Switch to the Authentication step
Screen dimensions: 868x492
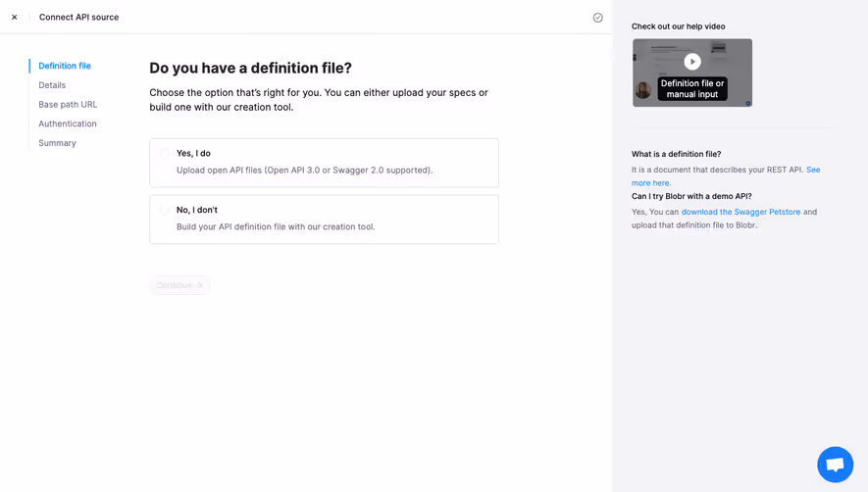pos(68,123)
